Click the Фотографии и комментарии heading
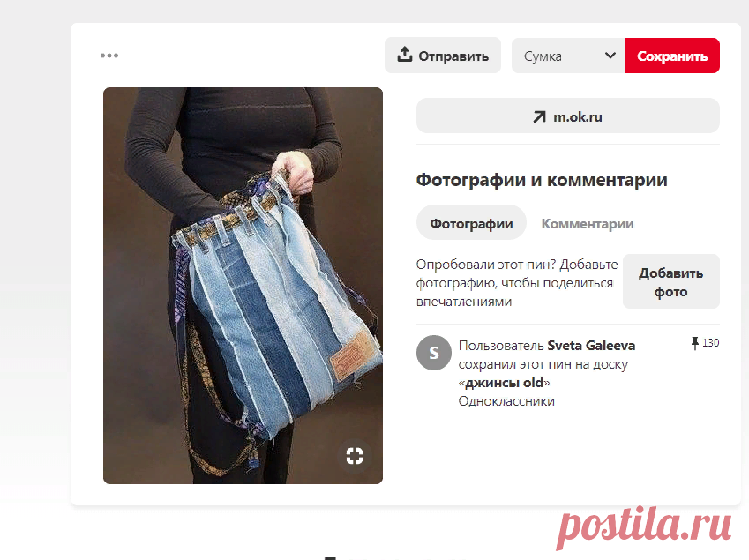The height and width of the screenshot is (560, 749). click(542, 181)
